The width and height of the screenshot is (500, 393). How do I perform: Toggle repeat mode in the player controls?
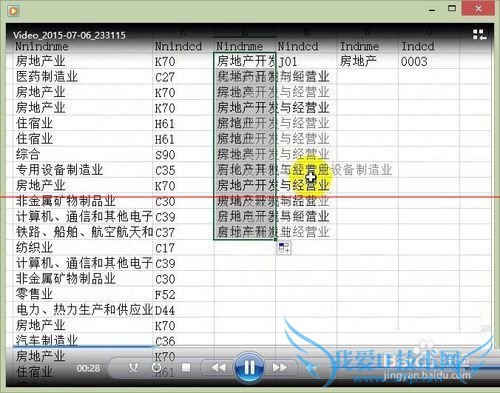pos(156,368)
